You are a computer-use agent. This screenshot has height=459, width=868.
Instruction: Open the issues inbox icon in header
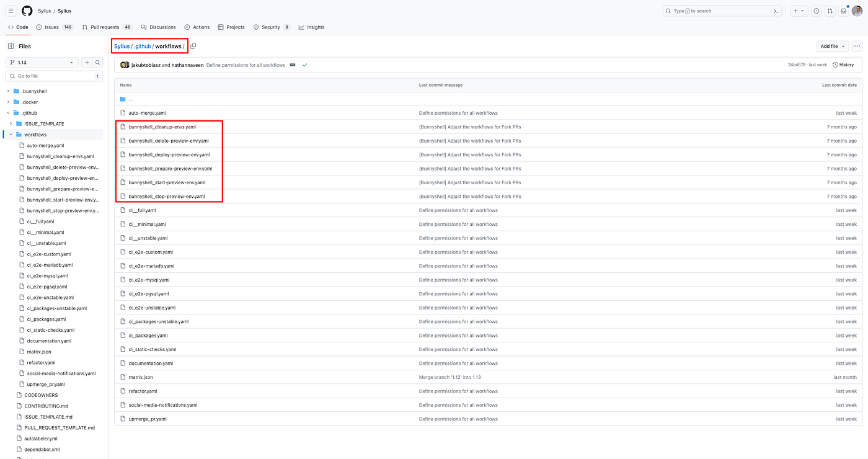click(x=816, y=11)
